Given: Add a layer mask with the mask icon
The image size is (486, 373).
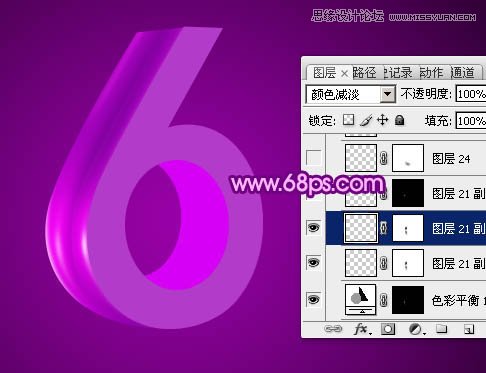Looking at the screenshot, I should [x=388, y=329].
